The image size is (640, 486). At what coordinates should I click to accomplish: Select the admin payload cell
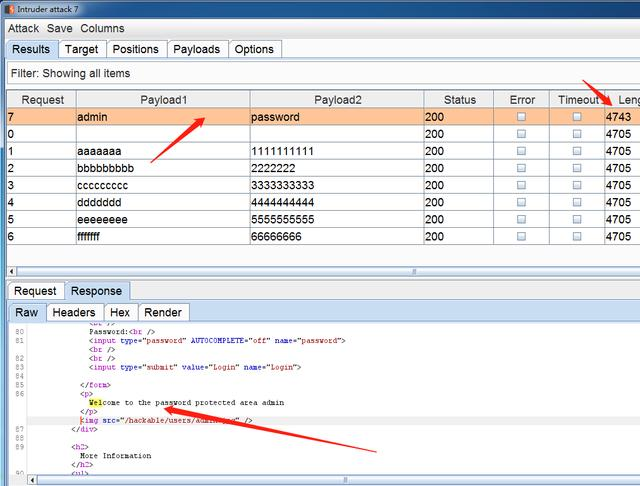tap(163, 117)
